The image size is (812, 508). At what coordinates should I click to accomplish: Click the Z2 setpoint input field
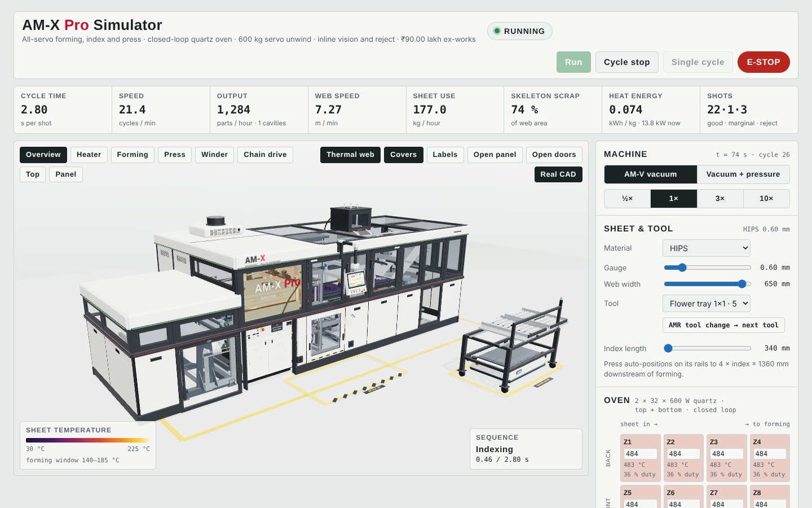pos(683,454)
